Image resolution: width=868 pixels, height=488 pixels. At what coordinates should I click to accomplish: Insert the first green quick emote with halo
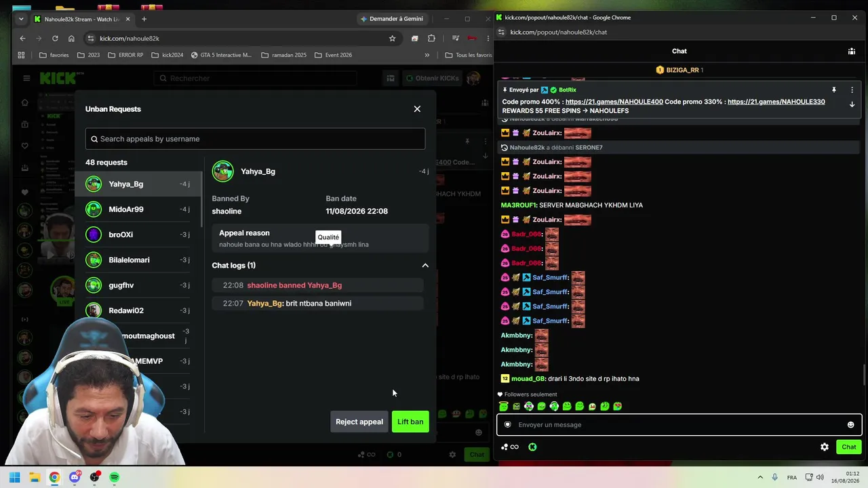pos(503,406)
